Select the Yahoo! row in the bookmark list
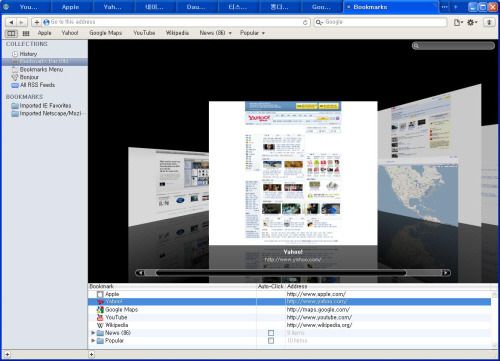Viewport: 500px width, 361px height. click(x=289, y=302)
